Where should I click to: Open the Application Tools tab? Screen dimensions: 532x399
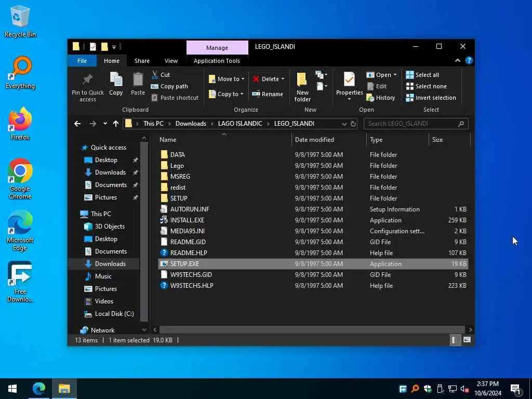coord(217,61)
